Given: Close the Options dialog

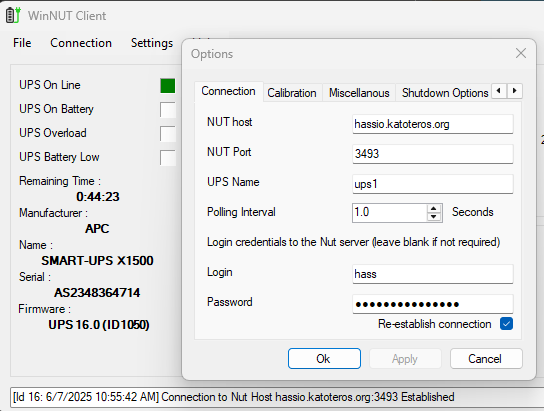Looking at the screenshot, I should [521, 53].
